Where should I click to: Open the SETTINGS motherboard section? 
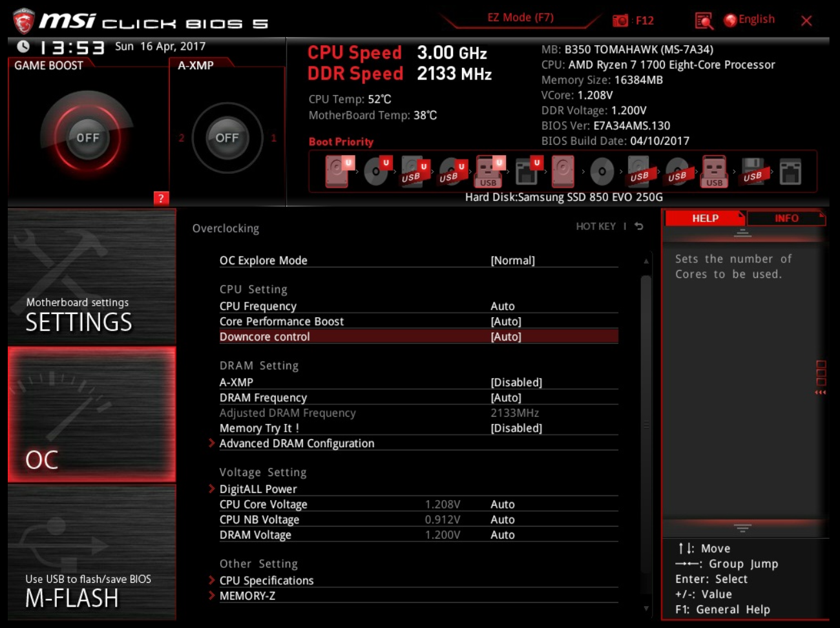[x=92, y=277]
